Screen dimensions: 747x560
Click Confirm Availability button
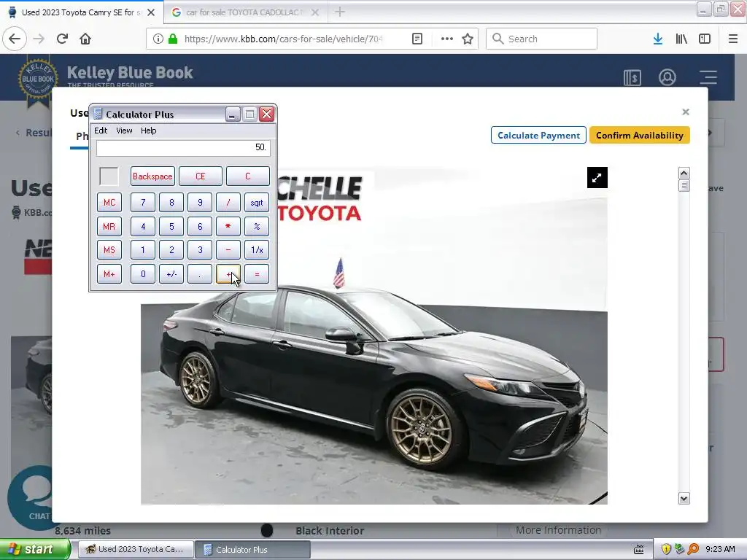tap(639, 135)
